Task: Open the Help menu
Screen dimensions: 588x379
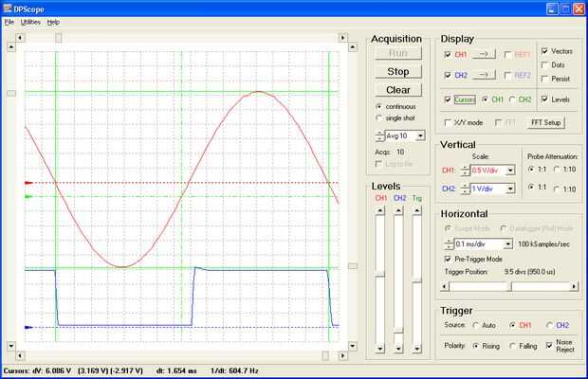Action: 53,22
